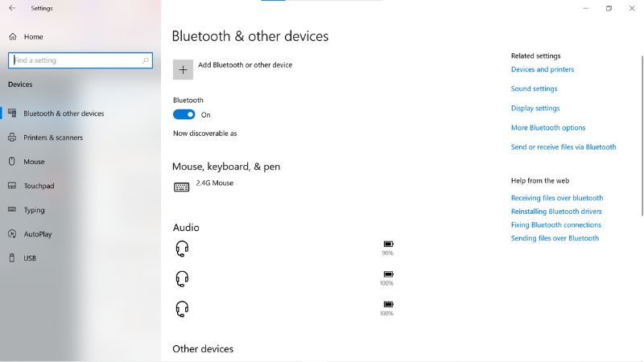Click the AutoPlay sidebar icon
The image size is (644, 362).
coord(12,234)
